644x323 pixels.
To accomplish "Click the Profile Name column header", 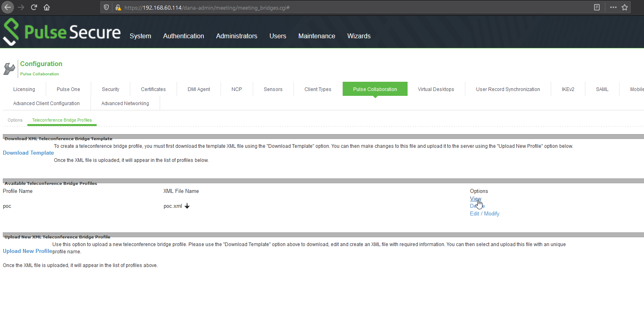I will (18, 191).
